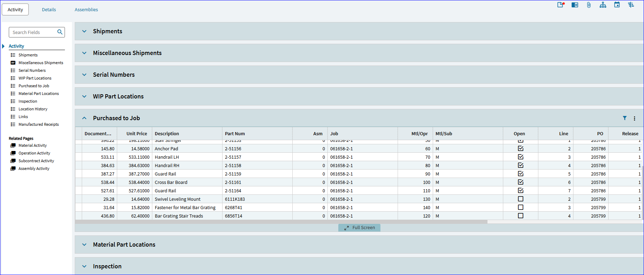Toggle Open checkbox for Guard Rail part 2-51164
Screen dimensions: 644x275
(520, 191)
